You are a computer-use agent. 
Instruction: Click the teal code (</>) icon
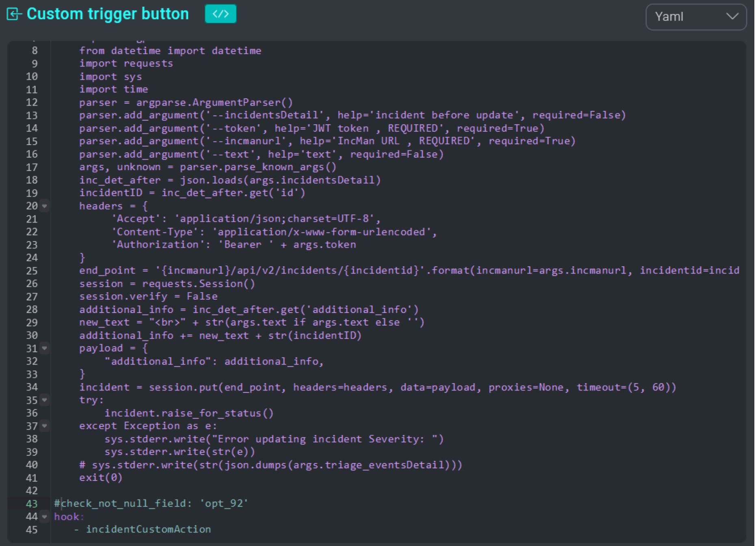pos(220,14)
